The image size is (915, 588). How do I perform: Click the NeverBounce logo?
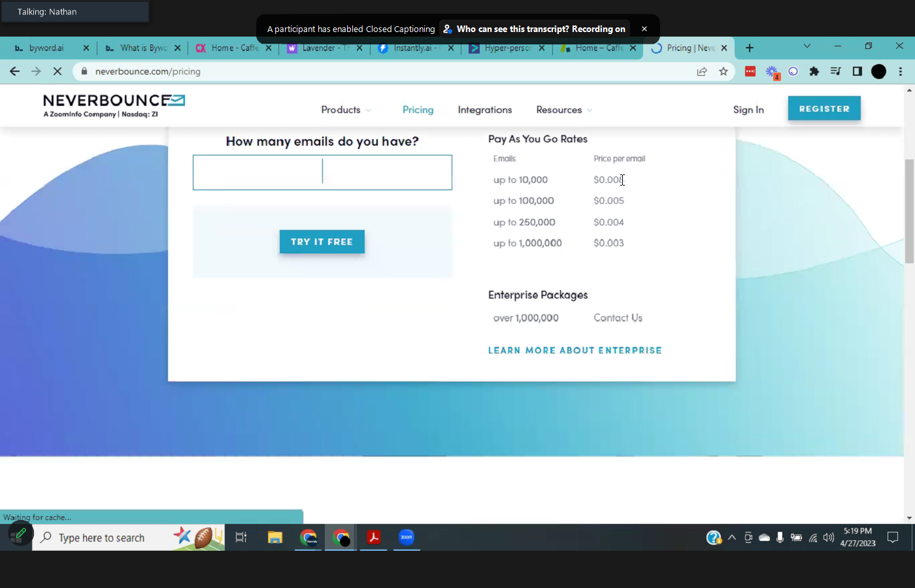(114, 105)
